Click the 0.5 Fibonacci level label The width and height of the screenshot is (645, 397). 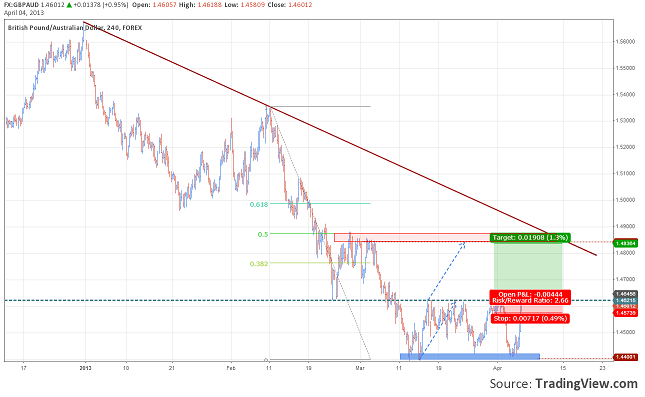coord(263,234)
